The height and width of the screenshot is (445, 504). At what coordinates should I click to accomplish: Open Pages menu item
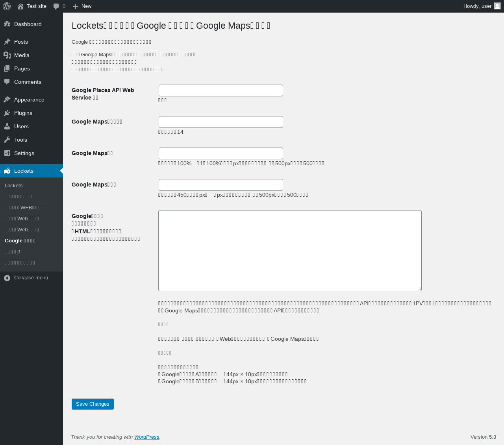(31, 68)
